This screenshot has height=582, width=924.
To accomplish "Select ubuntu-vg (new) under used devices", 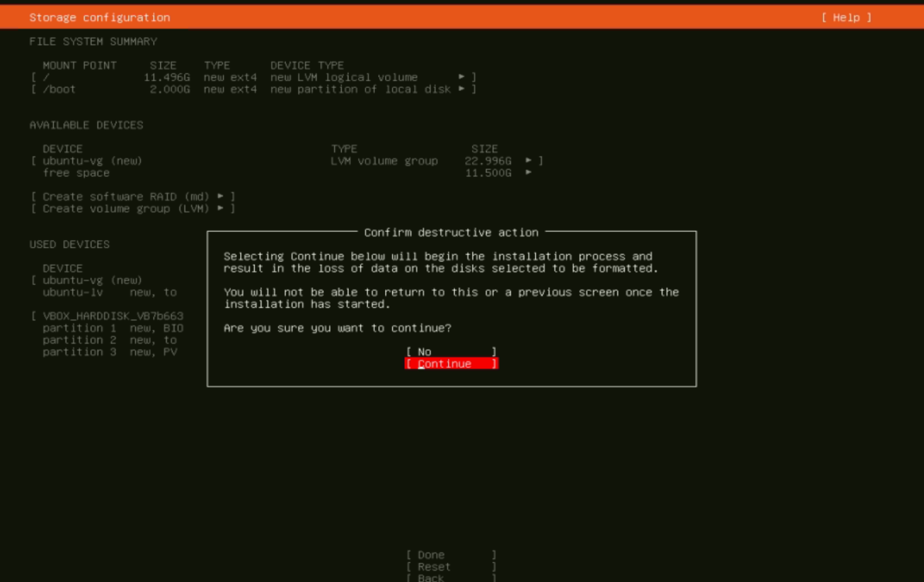I will click(92, 280).
